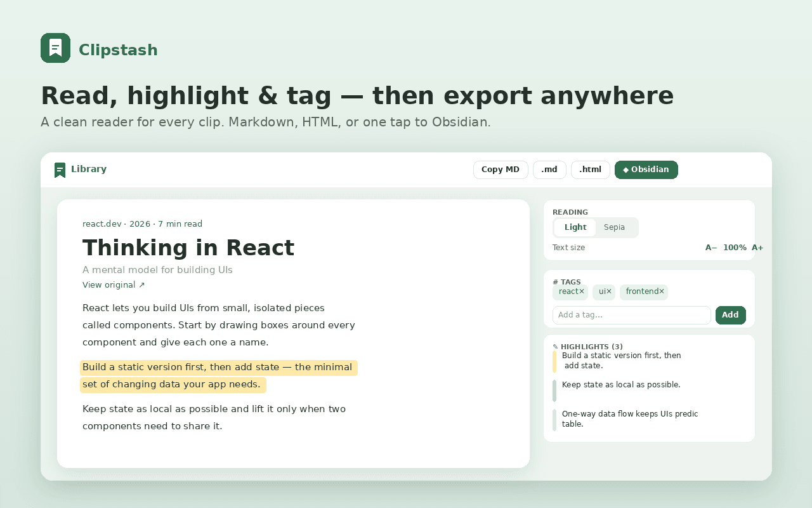Copy article as Markdown with Copy MD
812x508 pixels.
coord(501,170)
